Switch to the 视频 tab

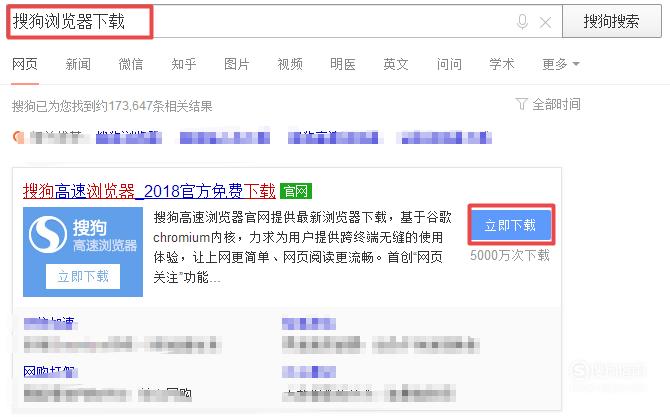[290, 64]
